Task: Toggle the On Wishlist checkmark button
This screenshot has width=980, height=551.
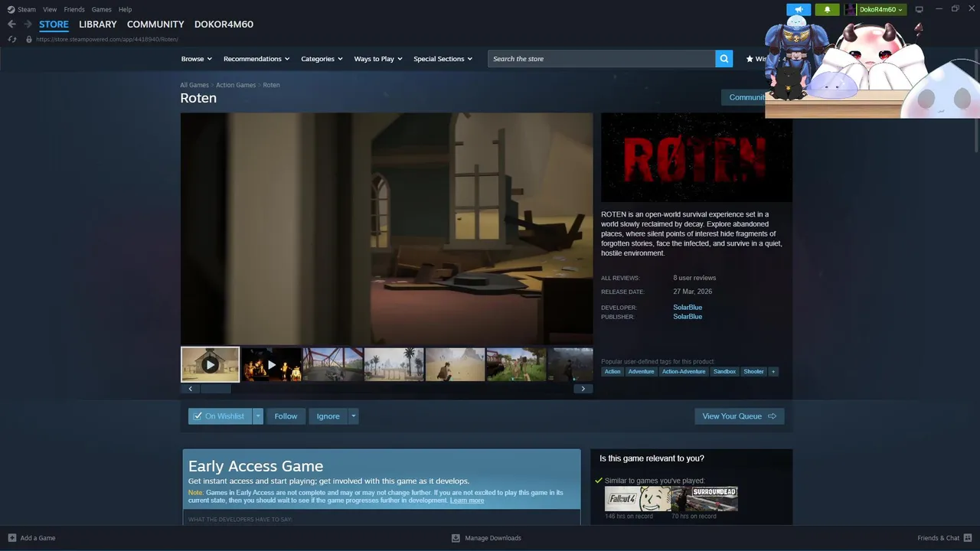Action: pos(220,416)
